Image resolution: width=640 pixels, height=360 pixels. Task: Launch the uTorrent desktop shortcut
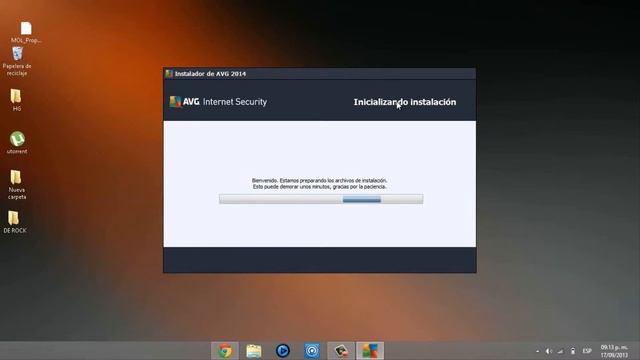(17, 142)
